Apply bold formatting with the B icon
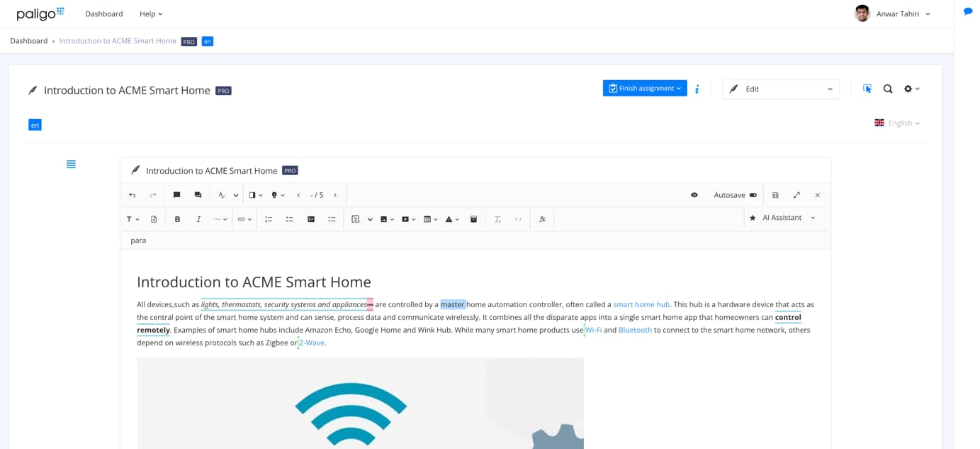Screen dimensions: 980x449 tap(177, 219)
